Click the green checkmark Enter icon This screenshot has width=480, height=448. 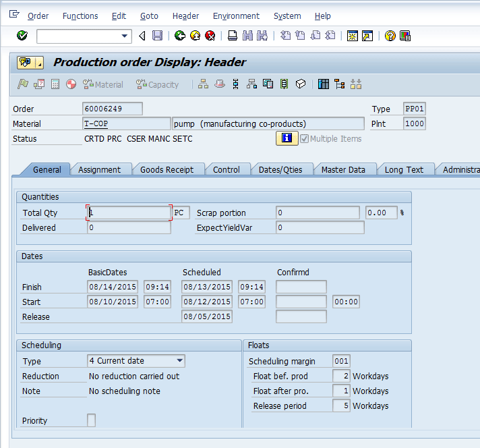pyautogui.click(x=22, y=36)
